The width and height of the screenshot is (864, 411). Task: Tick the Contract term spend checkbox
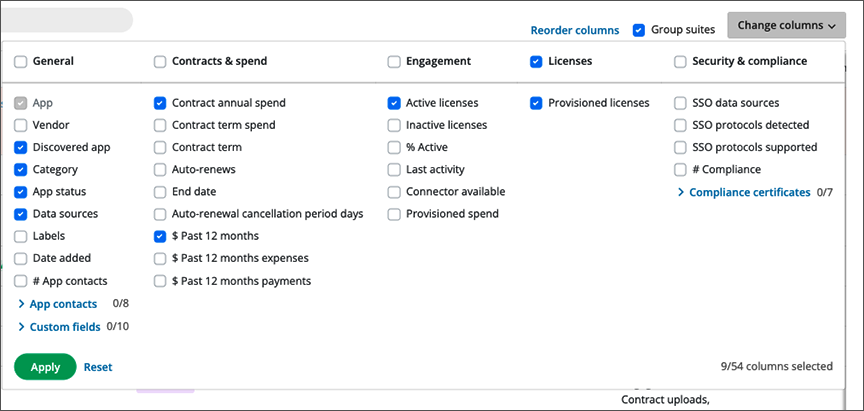pos(160,125)
